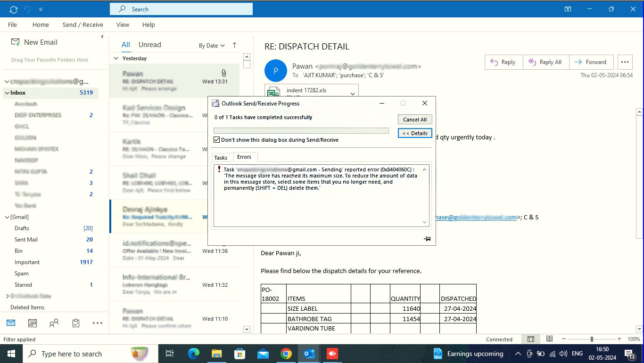Open the Tasks view icon
The width and height of the screenshot is (644, 363).
pyautogui.click(x=75, y=323)
